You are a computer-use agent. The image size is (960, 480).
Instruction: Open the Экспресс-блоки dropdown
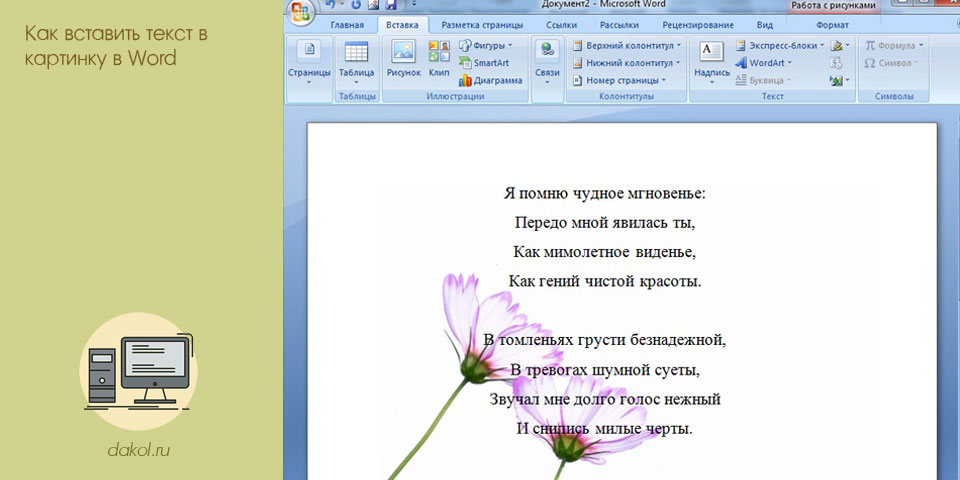(x=780, y=46)
